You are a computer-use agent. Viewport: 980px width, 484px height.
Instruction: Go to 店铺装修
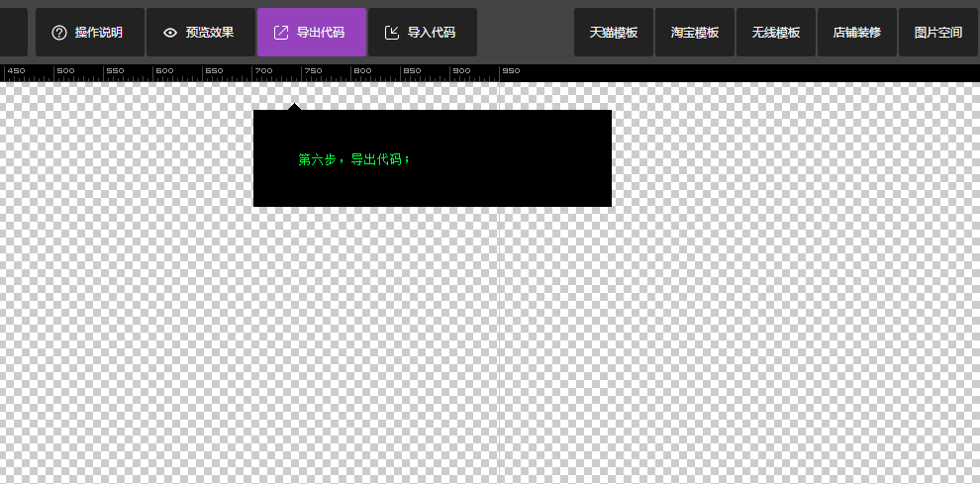(x=857, y=33)
